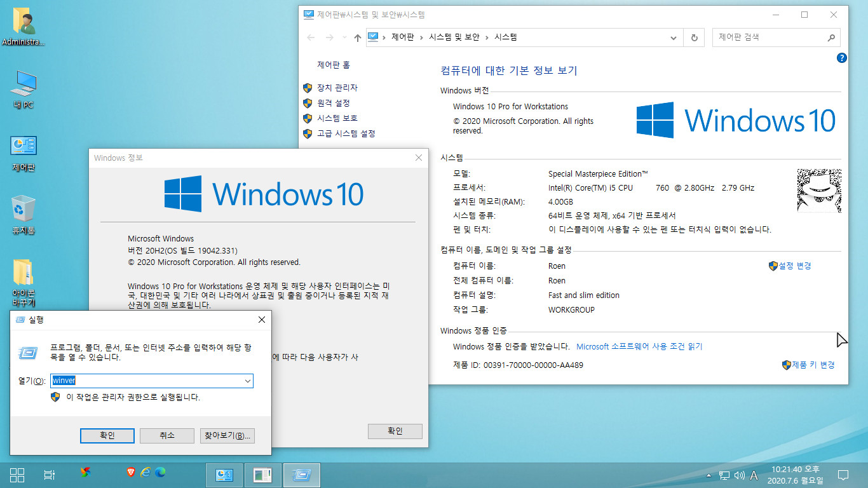The width and height of the screenshot is (868, 488).
Task: Select 시스템 breadcrumb segment
Action: point(506,37)
